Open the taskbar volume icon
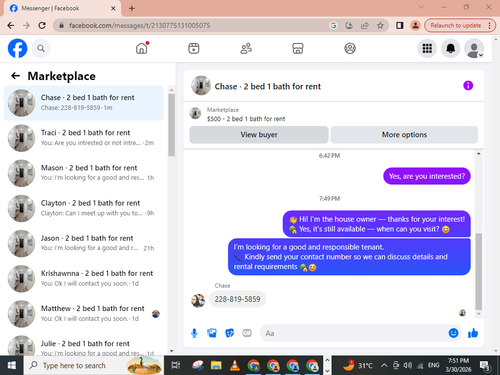 pos(407,365)
